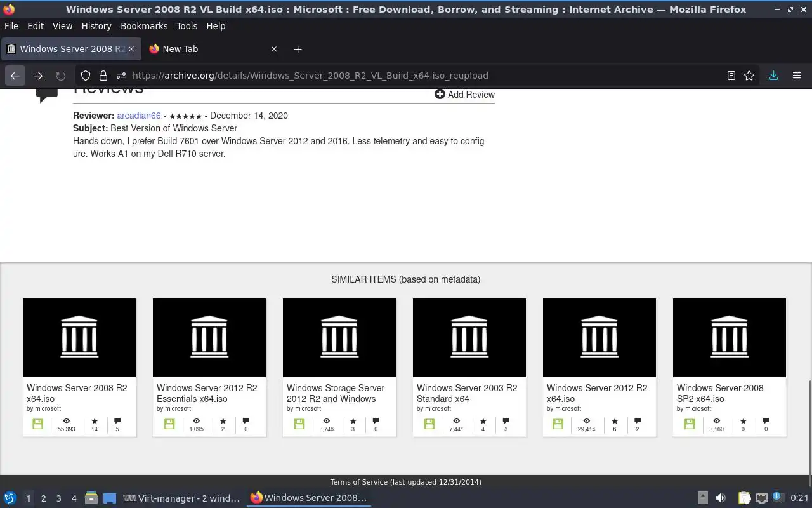
Task: Close the Windows Server 2008 R2 tab
Action: click(x=131, y=49)
